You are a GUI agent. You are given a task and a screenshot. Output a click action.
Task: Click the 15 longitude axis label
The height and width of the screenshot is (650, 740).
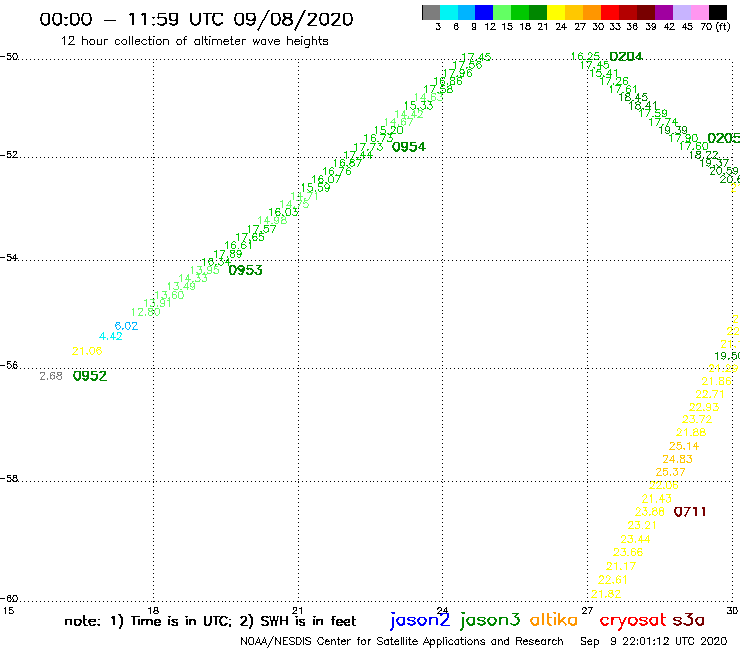tap(8, 610)
